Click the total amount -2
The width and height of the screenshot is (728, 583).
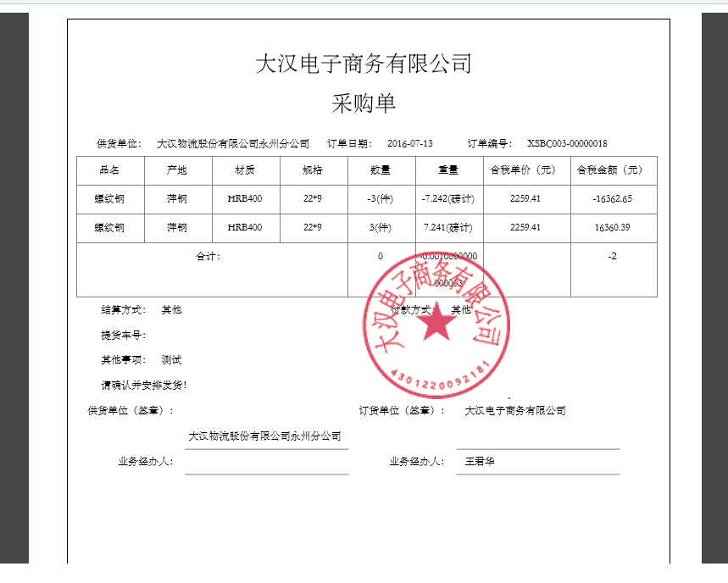click(613, 256)
